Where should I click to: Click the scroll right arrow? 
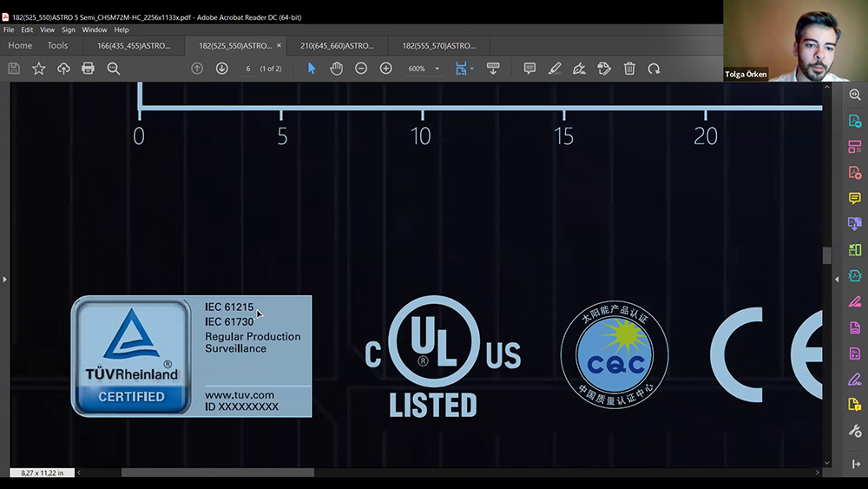tap(818, 472)
